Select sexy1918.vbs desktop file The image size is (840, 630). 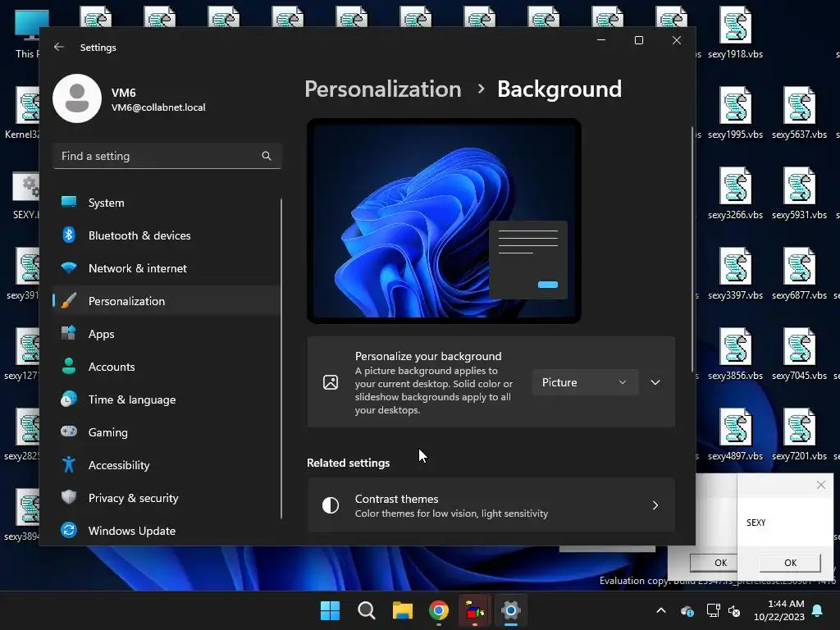(x=735, y=33)
